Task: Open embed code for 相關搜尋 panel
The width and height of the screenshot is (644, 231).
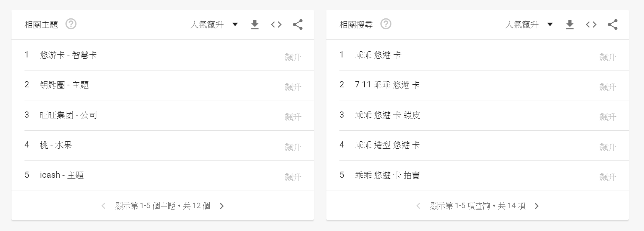Action: click(x=591, y=25)
